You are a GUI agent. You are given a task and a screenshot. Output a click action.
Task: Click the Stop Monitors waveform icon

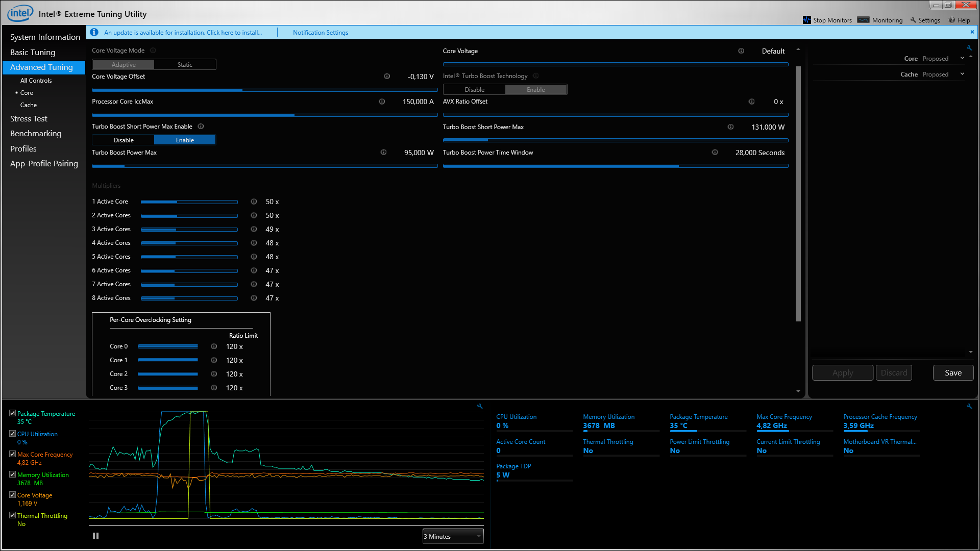pyautogui.click(x=806, y=20)
